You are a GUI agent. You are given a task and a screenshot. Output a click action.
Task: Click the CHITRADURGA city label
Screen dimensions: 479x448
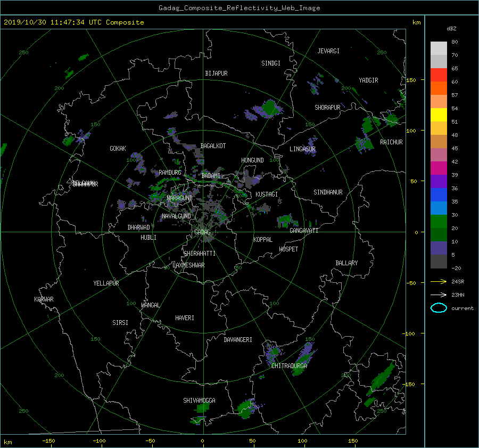coord(289,366)
